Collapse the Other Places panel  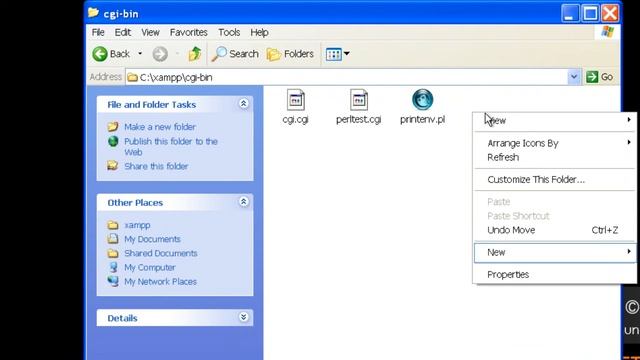coord(244,202)
